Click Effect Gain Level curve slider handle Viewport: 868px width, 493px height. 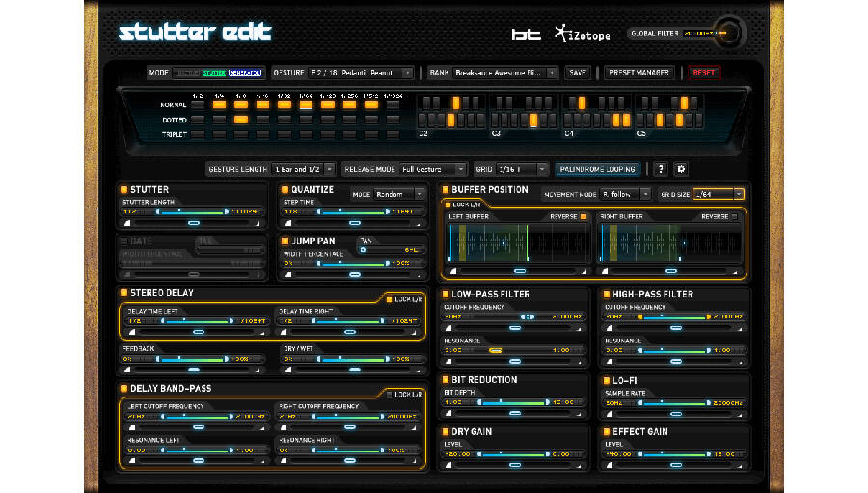[676, 465]
